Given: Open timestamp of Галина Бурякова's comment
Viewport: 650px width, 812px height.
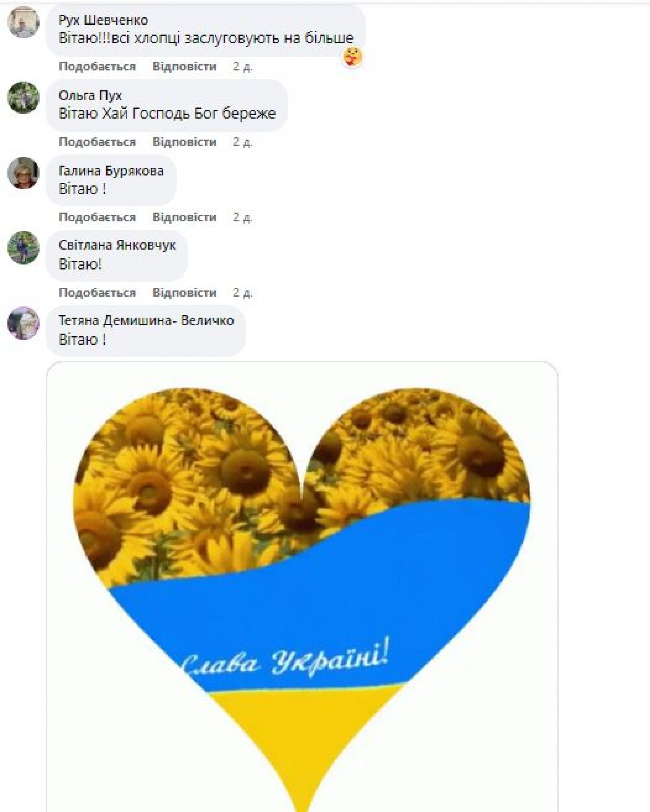Looking at the screenshot, I should (x=242, y=217).
